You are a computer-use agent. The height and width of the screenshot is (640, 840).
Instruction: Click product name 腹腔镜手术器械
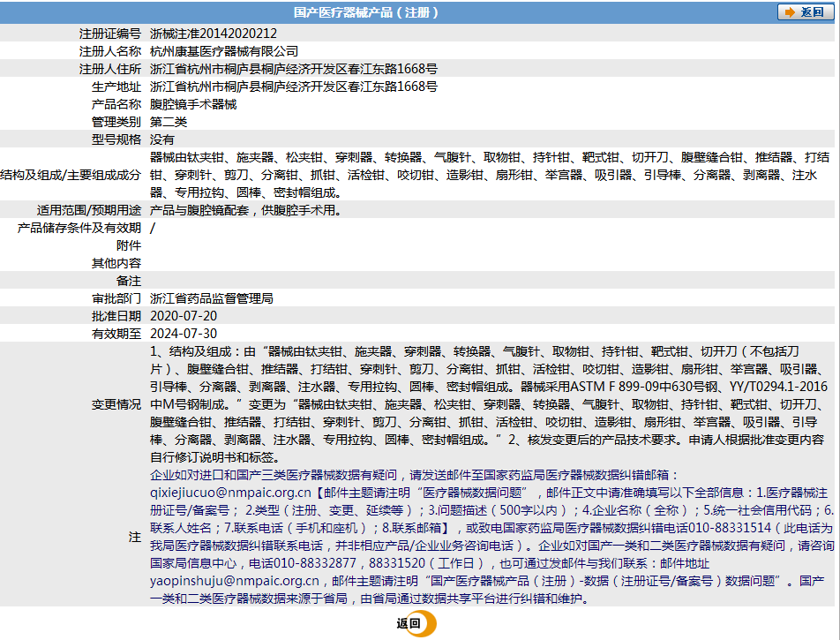coord(193,104)
